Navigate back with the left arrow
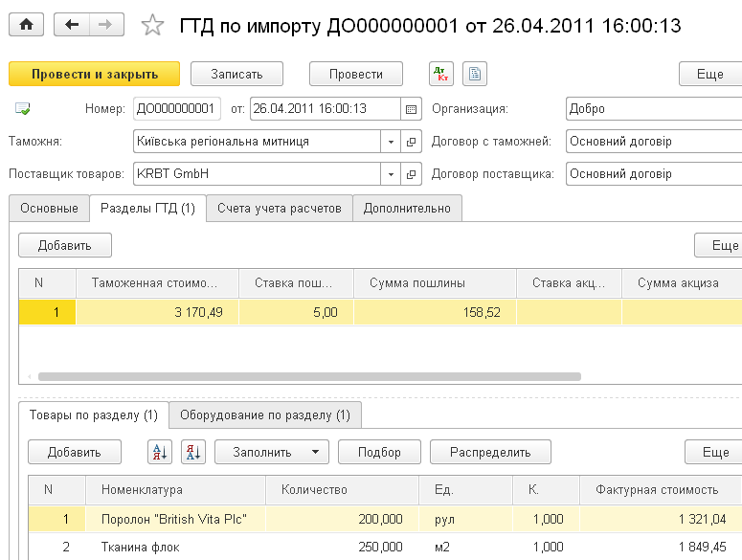742x560 pixels. (x=72, y=25)
